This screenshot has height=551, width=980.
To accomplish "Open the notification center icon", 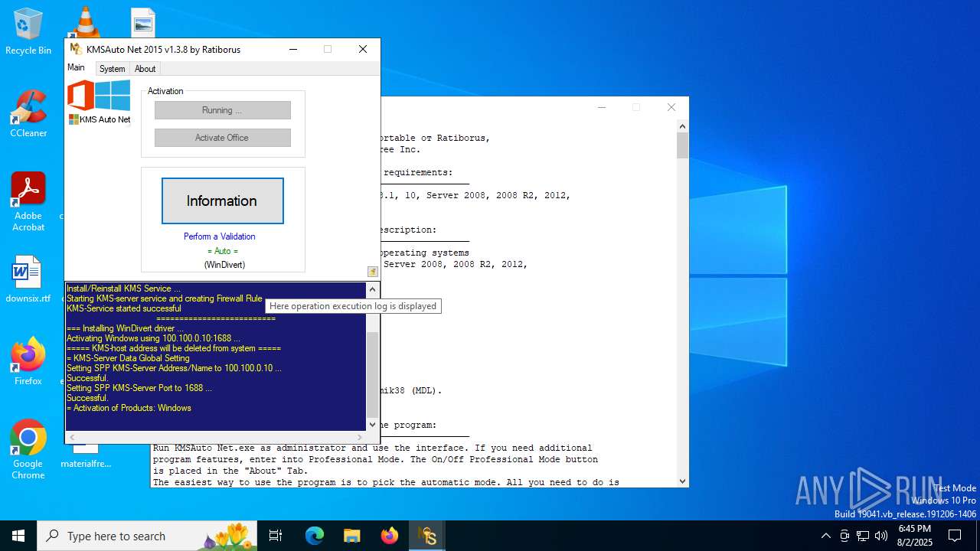I will (x=955, y=536).
